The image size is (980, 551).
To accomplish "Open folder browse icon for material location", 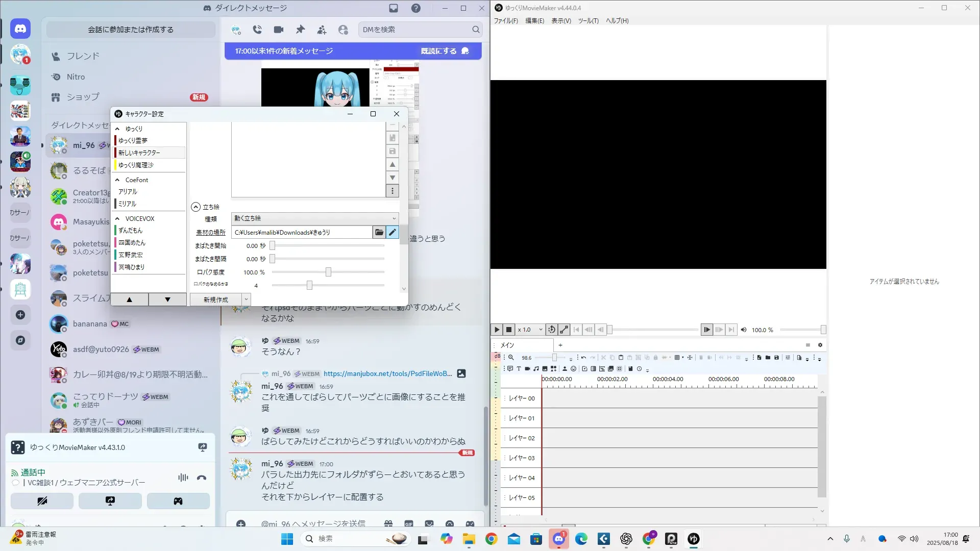I will (x=379, y=233).
